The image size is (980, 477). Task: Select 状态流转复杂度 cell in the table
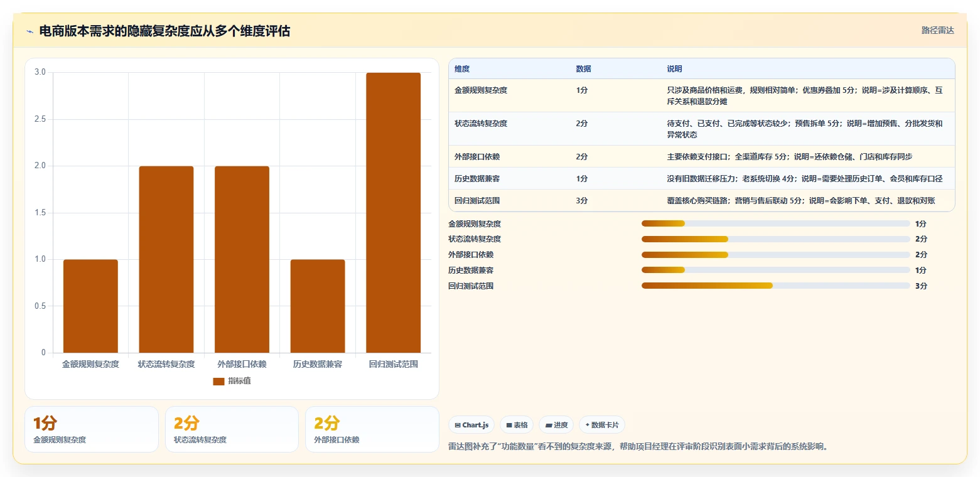tap(509, 129)
